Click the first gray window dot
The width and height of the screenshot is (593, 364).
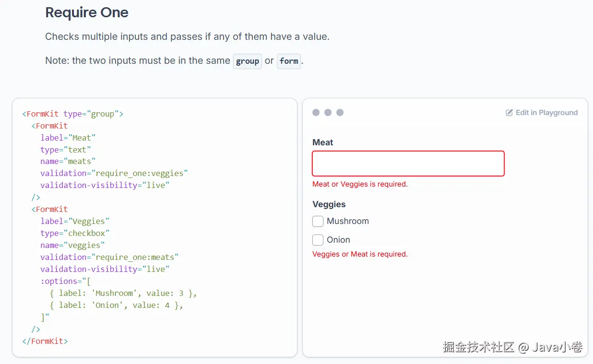[x=316, y=112]
